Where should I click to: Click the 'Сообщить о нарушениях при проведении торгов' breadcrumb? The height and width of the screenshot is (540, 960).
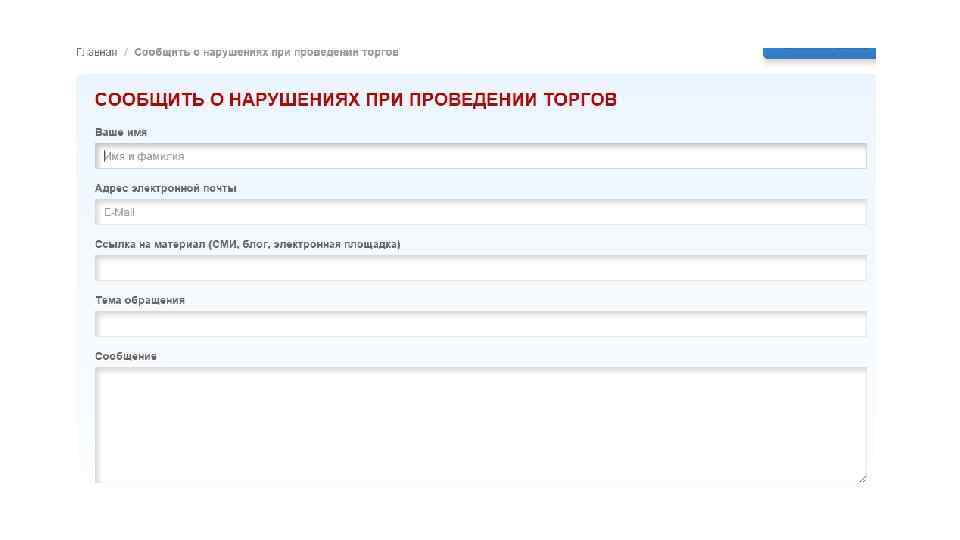266,52
